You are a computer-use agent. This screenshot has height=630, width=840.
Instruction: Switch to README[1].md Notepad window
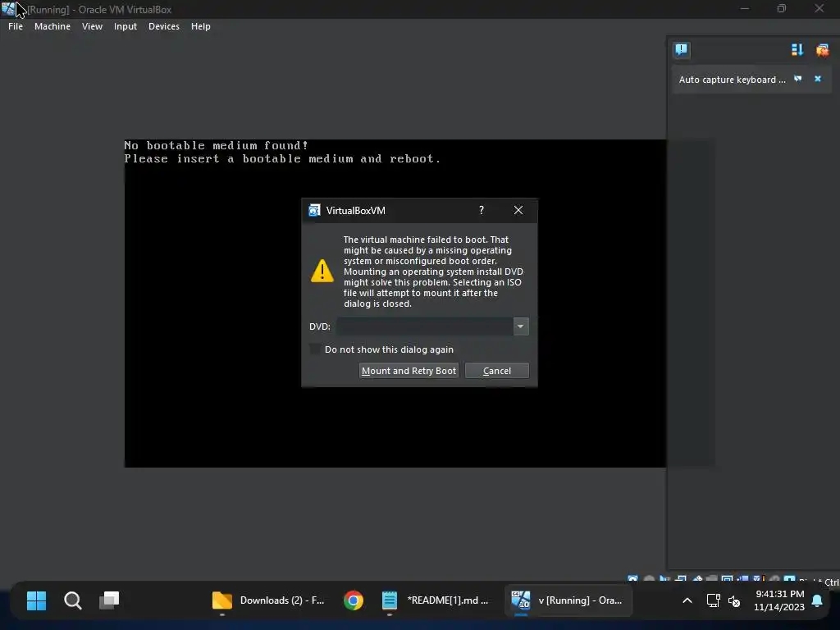[435, 600]
